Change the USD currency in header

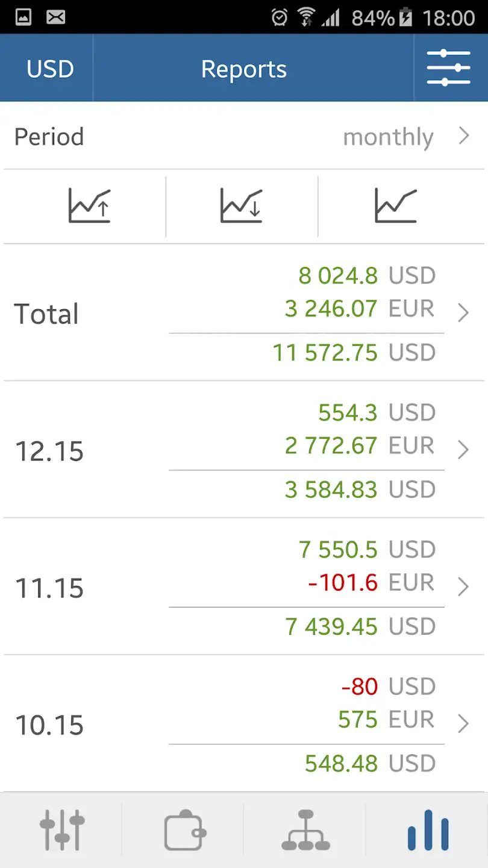tap(50, 69)
